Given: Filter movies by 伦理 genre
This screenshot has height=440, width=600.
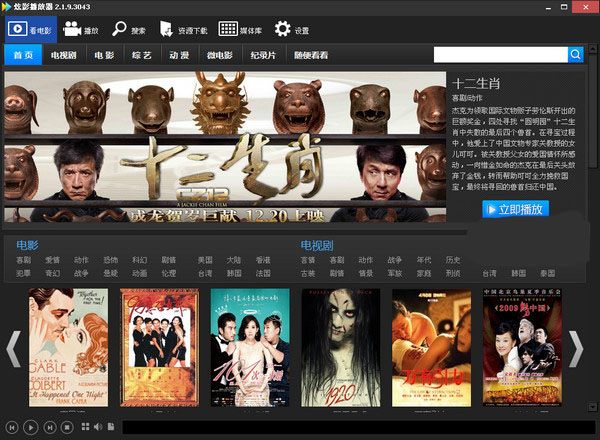Looking at the screenshot, I should (169, 273).
